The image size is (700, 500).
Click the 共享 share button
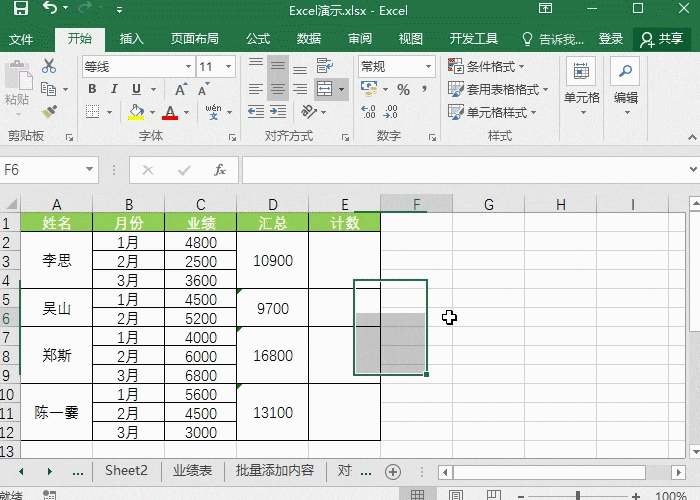(x=661, y=39)
